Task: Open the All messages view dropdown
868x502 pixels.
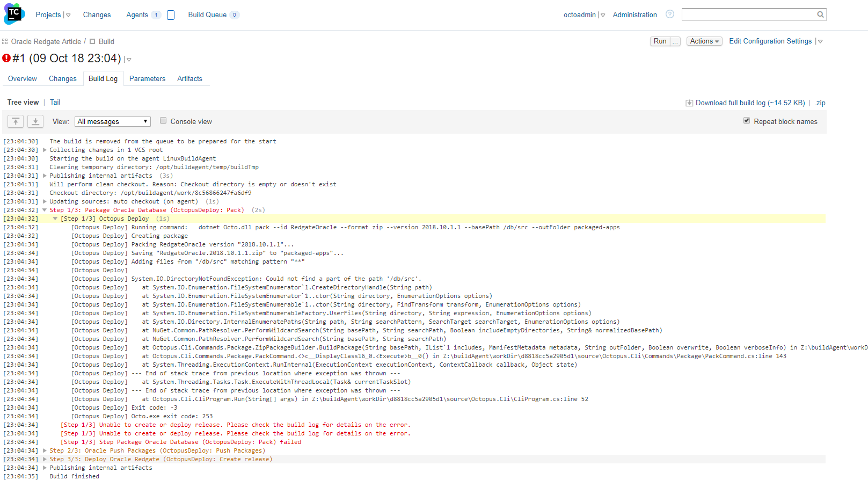Action: click(x=113, y=122)
